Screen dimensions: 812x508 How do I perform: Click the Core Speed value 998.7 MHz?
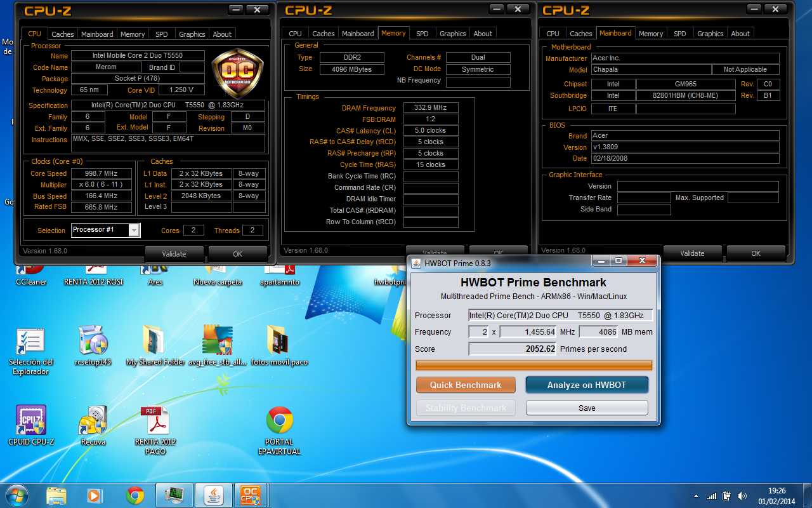(101, 173)
